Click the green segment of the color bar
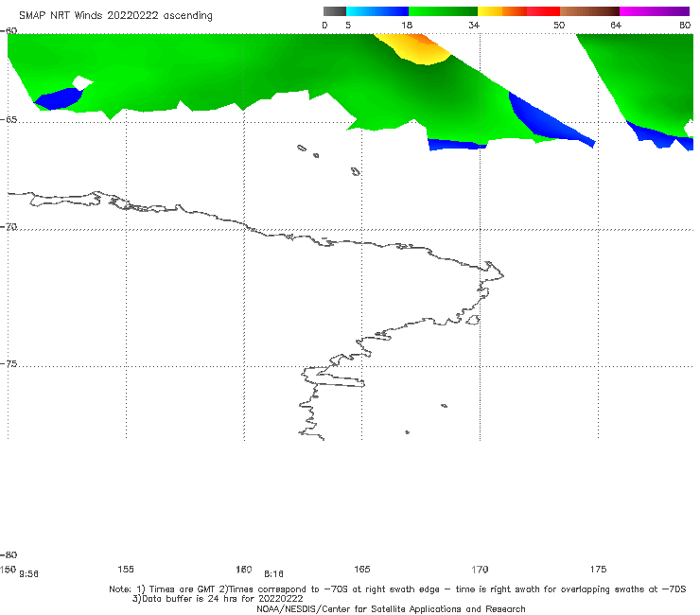 click(443, 11)
